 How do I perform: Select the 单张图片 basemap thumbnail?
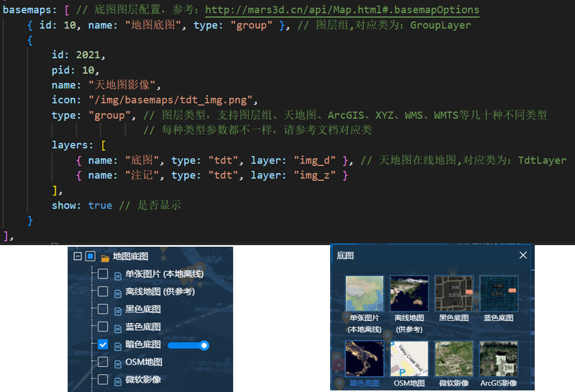pos(364,293)
